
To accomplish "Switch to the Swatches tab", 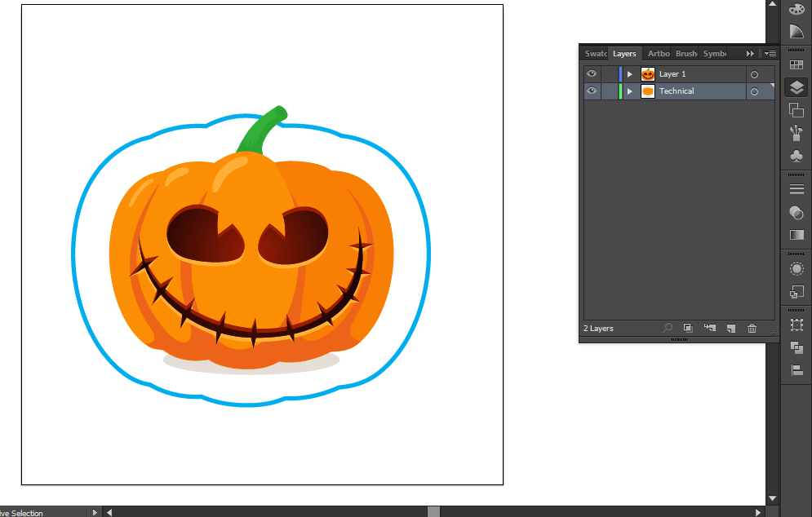I will click(x=596, y=54).
